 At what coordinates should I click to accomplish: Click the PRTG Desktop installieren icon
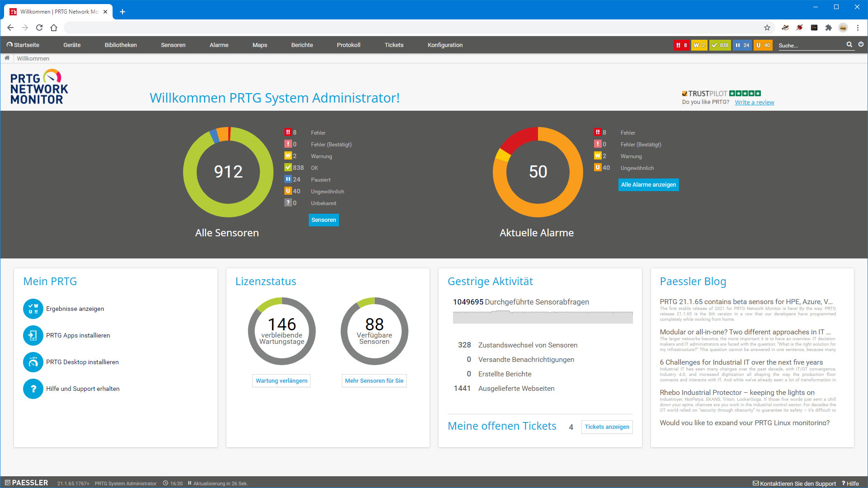pyautogui.click(x=33, y=362)
